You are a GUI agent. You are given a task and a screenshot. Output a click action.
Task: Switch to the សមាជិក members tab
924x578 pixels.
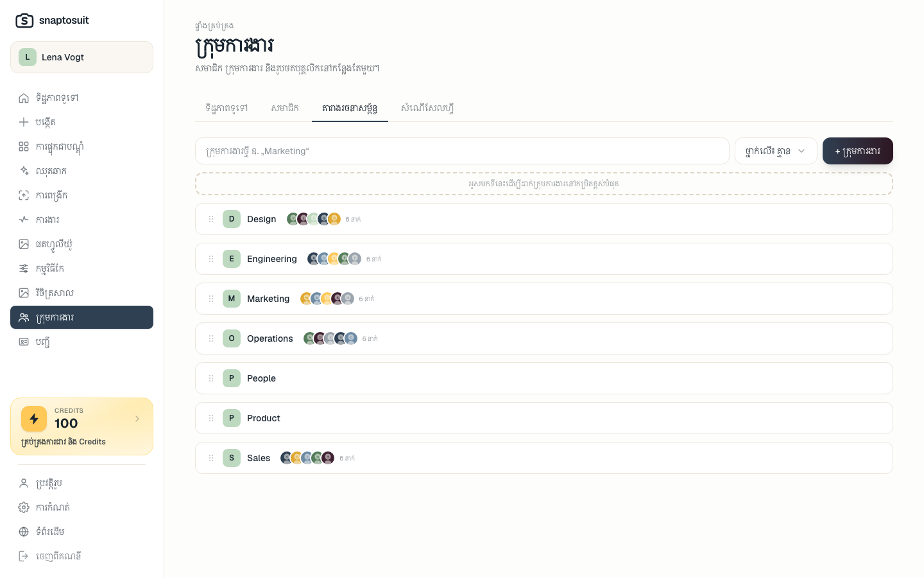pos(285,108)
